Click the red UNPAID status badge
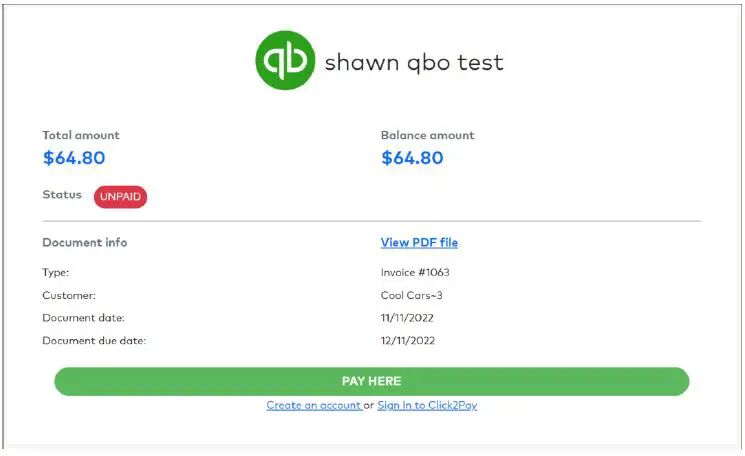 click(x=121, y=197)
